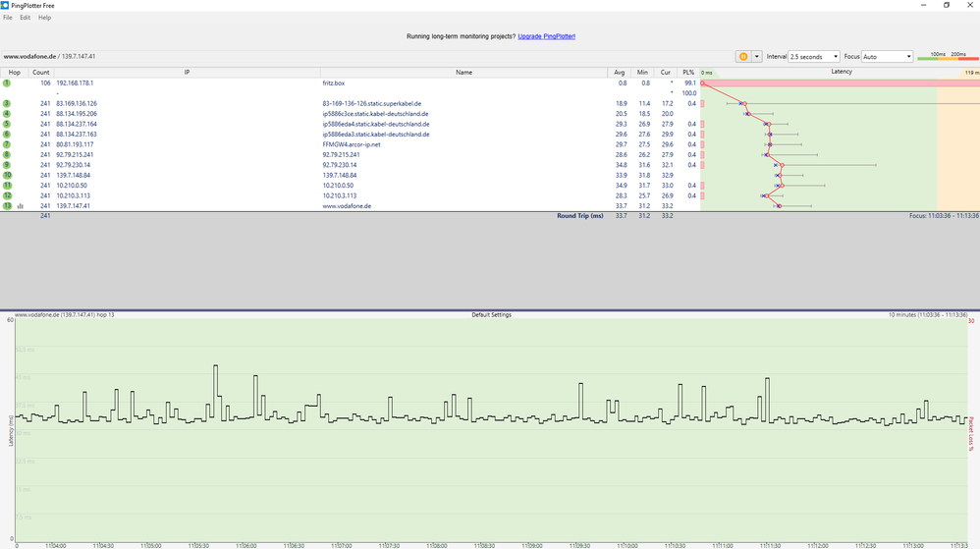The image size is (980, 549).
Task: Open the Edit menu
Action: 25,18
